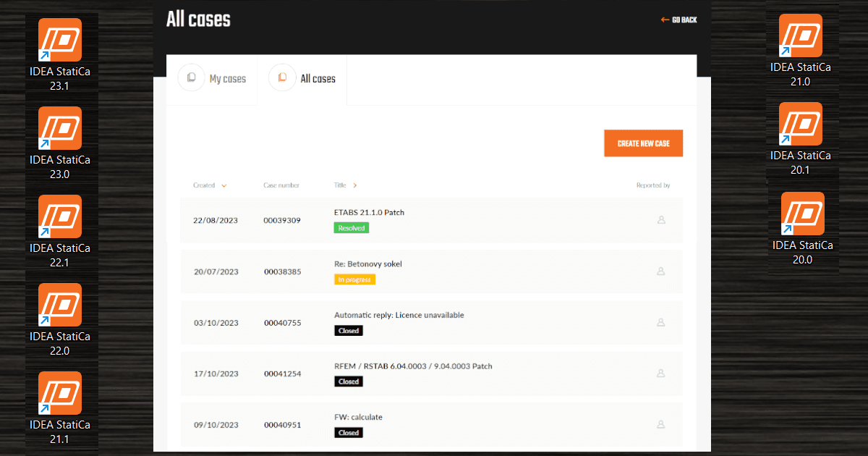868x456 pixels.
Task: Sort cases using the Title arrow
Action: pos(354,185)
